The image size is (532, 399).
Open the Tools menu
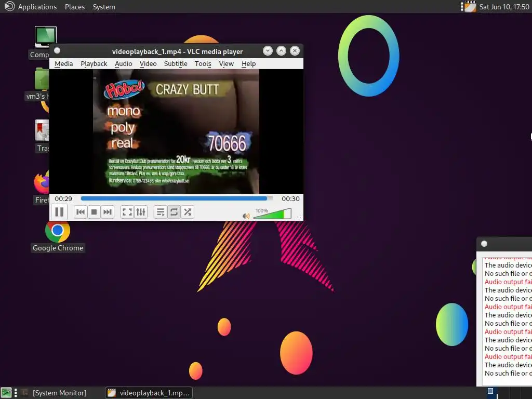203,64
